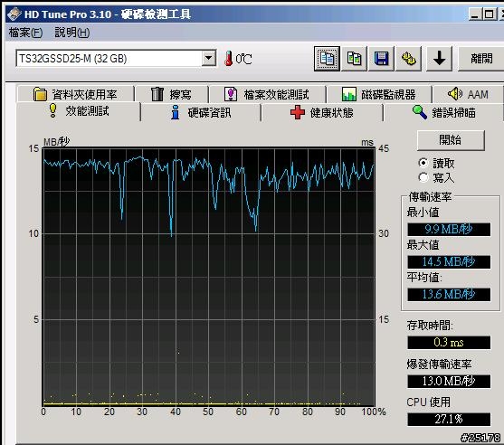Maximize the HD Tune Pro window
The height and width of the screenshot is (445, 504).
tap(490, 14)
